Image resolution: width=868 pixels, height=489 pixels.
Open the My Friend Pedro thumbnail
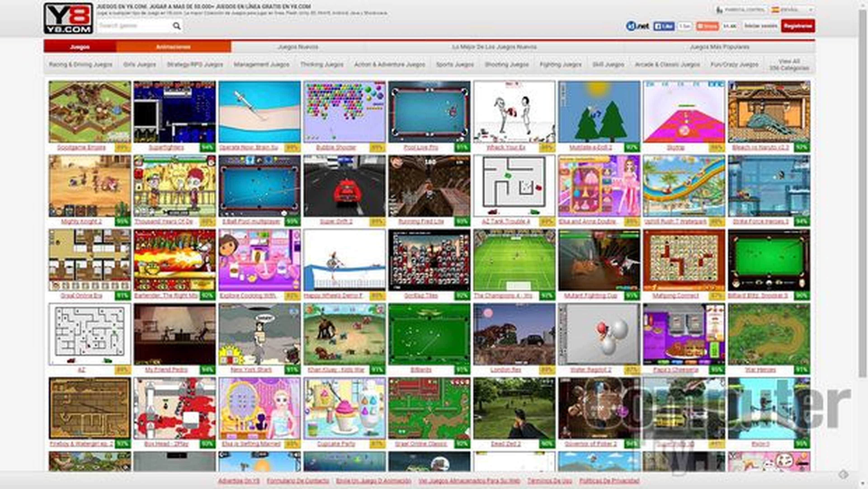tap(175, 334)
